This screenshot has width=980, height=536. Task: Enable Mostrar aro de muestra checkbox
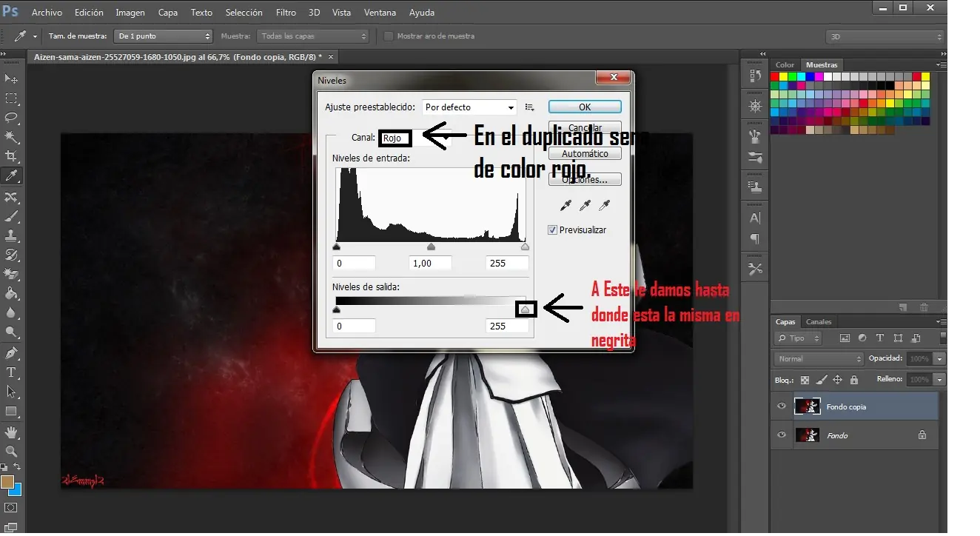pyautogui.click(x=389, y=36)
